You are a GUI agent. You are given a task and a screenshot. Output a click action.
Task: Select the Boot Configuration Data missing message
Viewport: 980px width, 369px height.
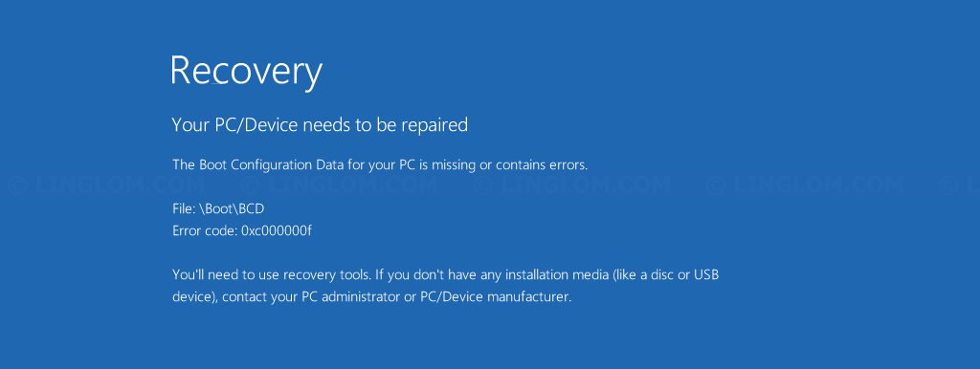pos(380,165)
